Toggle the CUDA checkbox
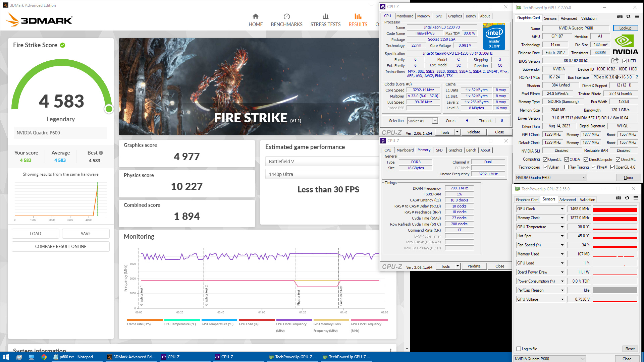 pyautogui.click(x=567, y=160)
